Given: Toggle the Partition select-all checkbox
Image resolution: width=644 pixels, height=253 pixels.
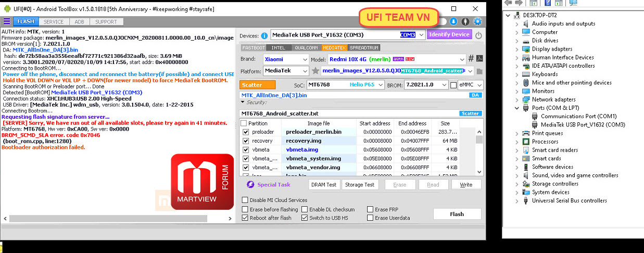Looking at the screenshot, I should 244,123.
